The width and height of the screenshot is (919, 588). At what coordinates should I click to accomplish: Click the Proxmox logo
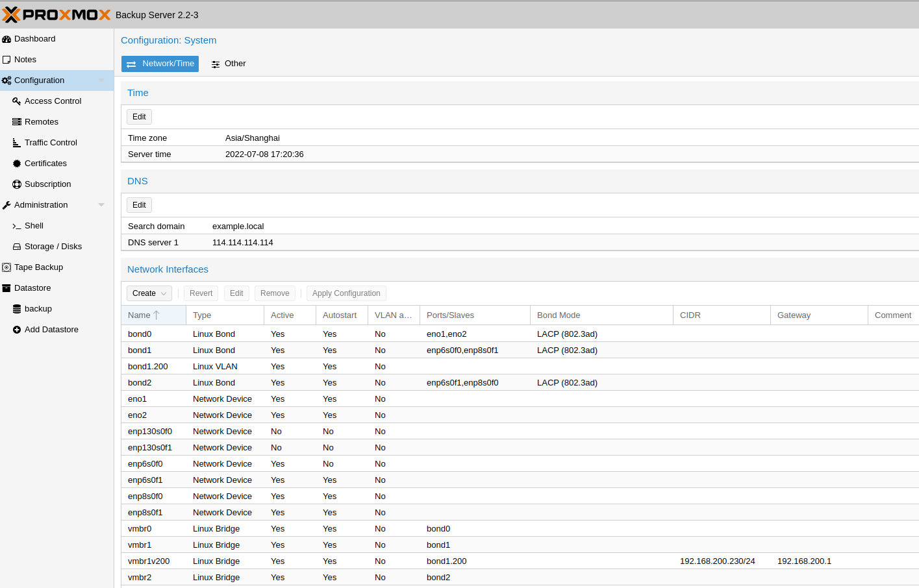tap(57, 14)
